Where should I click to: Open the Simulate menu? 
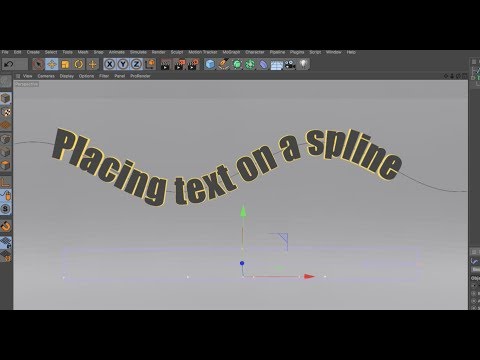138,52
